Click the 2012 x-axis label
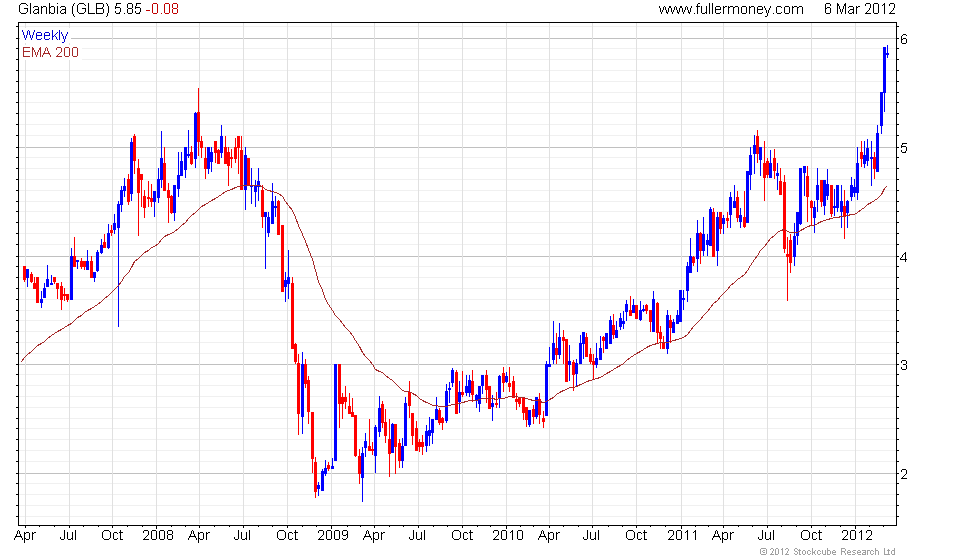 pos(857,536)
